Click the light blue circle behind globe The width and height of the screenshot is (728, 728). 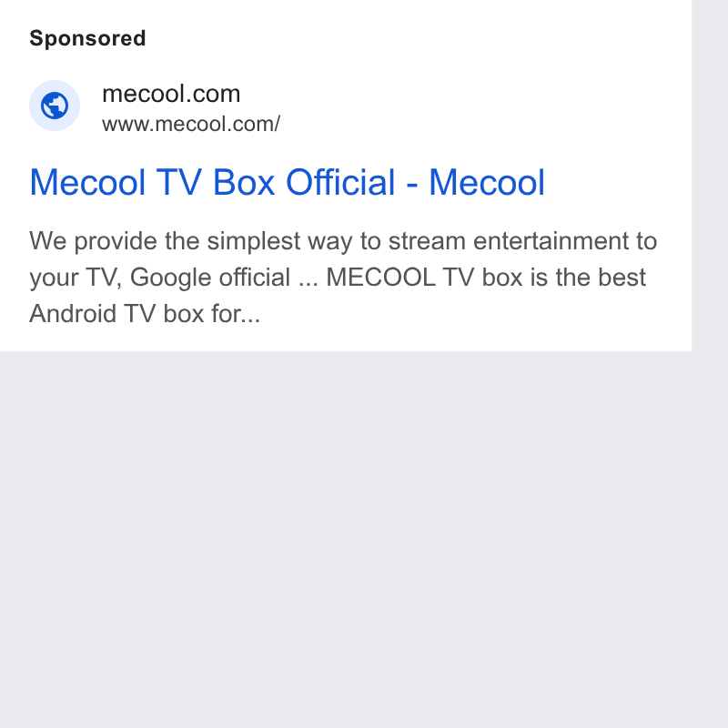[55, 106]
